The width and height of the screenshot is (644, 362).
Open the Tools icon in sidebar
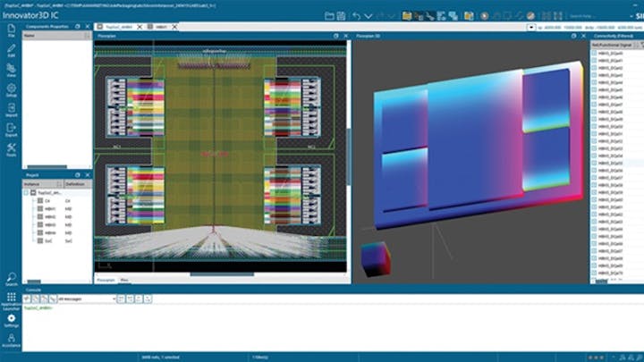click(11, 150)
